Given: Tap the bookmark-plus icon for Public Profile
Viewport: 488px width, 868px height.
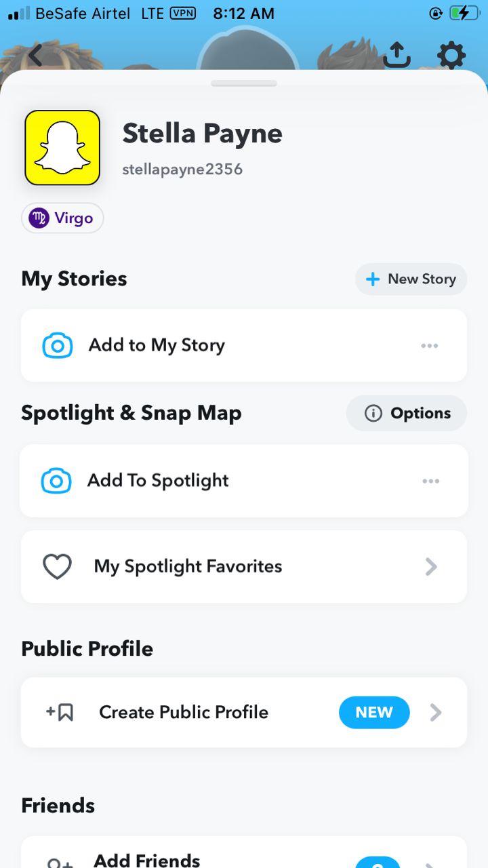Looking at the screenshot, I should (60, 713).
